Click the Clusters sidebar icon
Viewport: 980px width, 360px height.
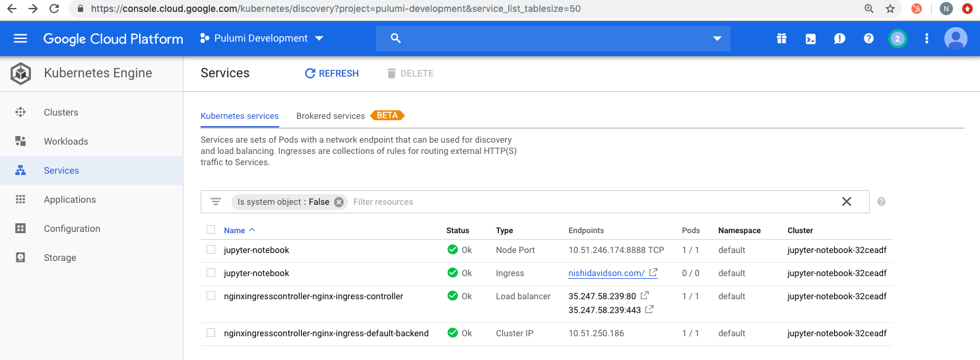[20, 112]
